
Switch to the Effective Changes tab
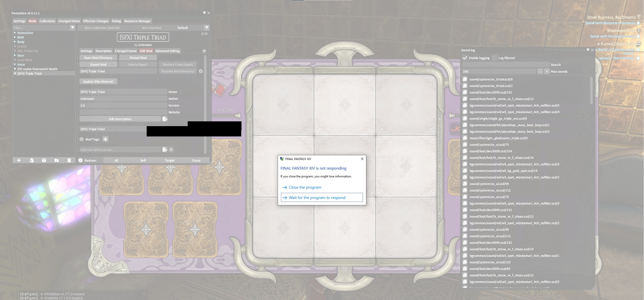pos(96,21)
